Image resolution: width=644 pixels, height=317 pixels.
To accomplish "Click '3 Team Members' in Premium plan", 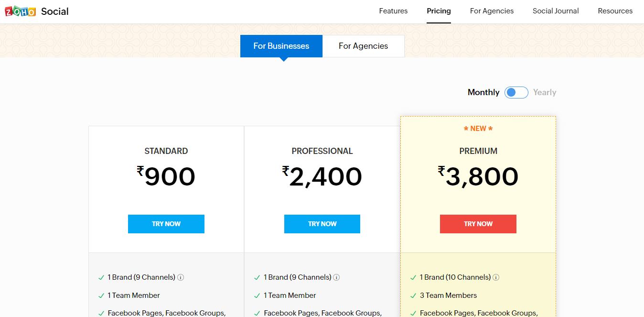I will pyautogui.click(x=448, y=295).
